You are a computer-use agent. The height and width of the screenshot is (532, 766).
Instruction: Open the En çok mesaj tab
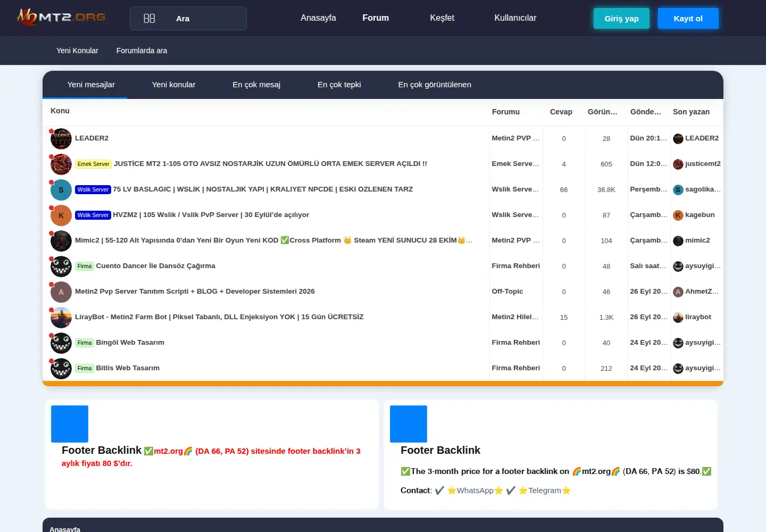256,85
